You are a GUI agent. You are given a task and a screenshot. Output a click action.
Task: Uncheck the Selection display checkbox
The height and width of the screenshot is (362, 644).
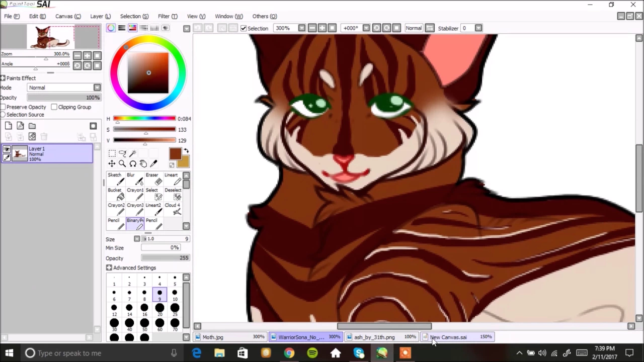point(244,28)
